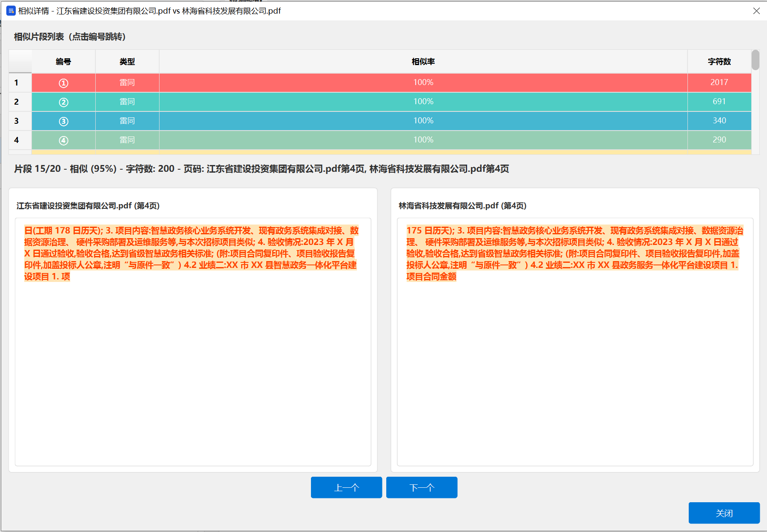Viewport: 767px width, 532px height.
Task: Click 100% similarity cell in row 2
Action: 423,102
